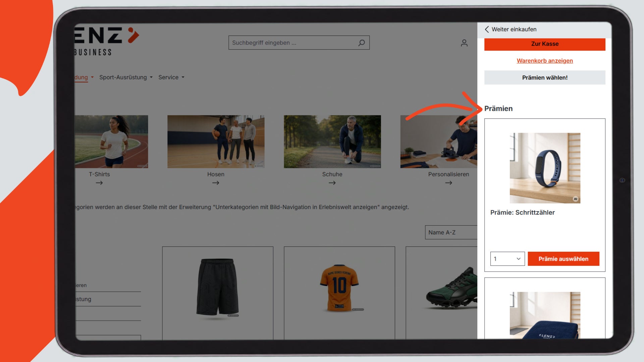644x362 pixels.
Task: Click the arrow under Hosen
Action: tap(216, 183)
